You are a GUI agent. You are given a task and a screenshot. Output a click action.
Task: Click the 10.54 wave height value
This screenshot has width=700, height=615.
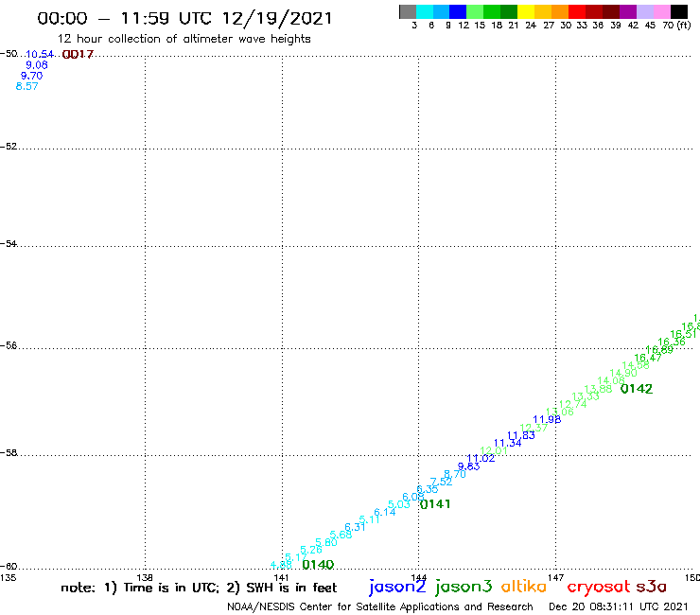point(40,55)
